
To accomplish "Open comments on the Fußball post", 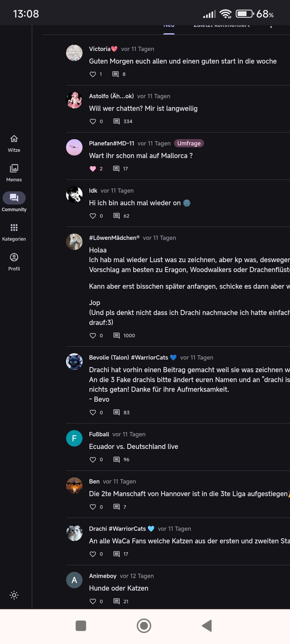I will tap(116, 459).
